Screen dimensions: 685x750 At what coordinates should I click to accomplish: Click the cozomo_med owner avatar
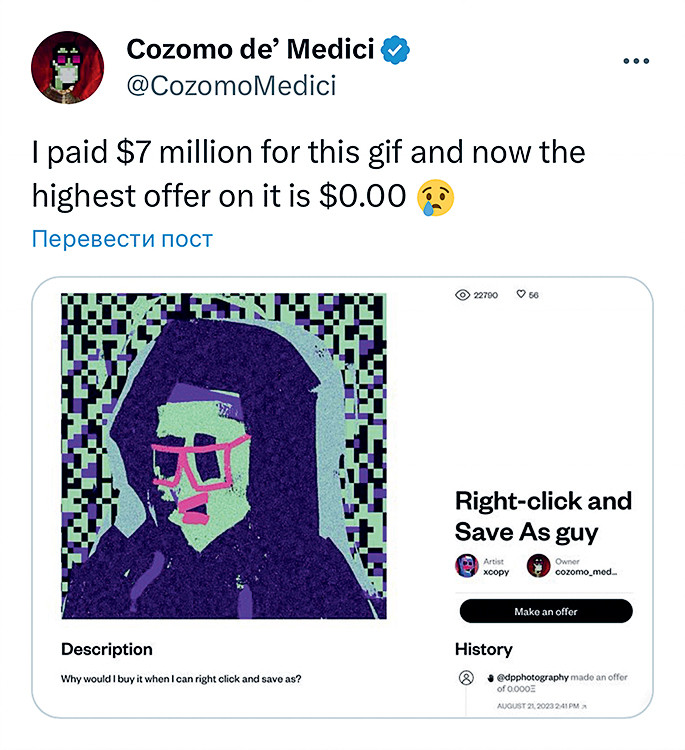539,566
